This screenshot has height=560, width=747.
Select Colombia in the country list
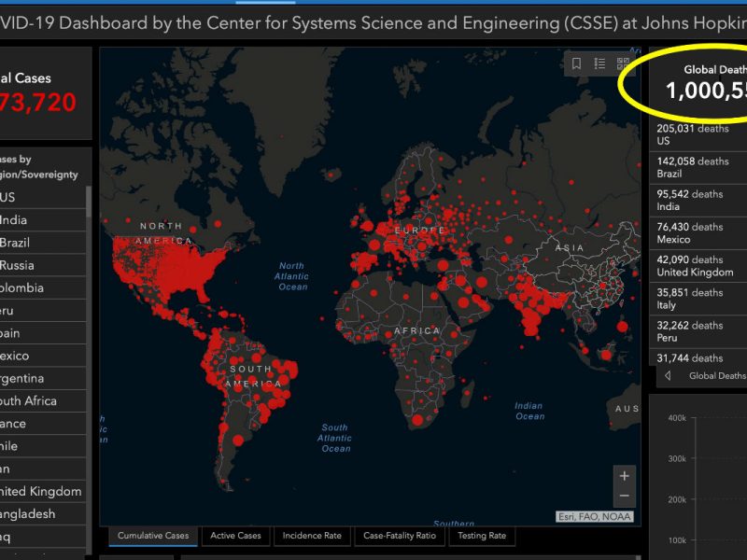click(43, 288)
